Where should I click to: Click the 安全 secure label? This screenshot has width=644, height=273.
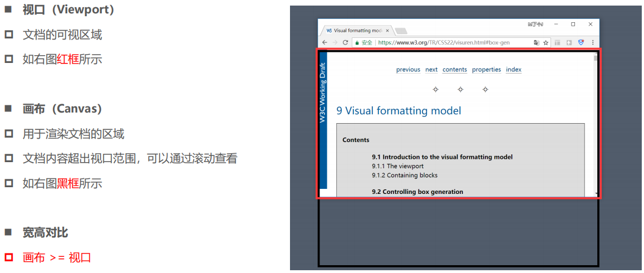[x=367, y=42]
